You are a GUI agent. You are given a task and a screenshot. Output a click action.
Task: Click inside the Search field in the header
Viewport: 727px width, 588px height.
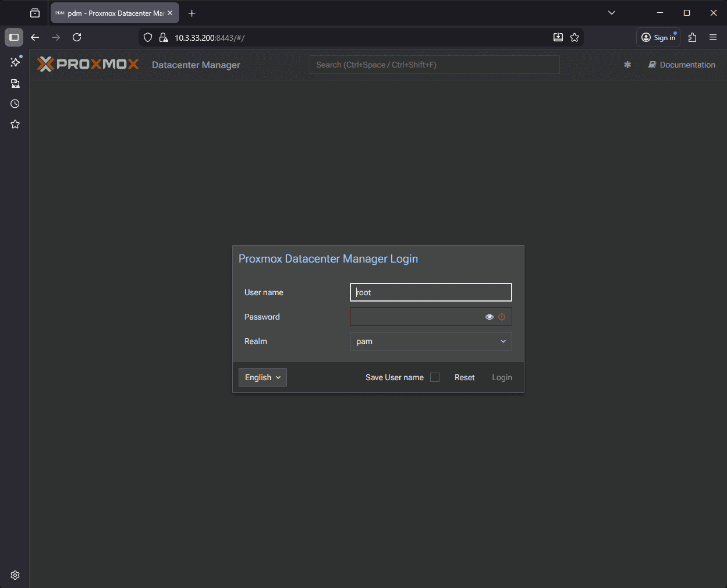[x=434, y=65]
